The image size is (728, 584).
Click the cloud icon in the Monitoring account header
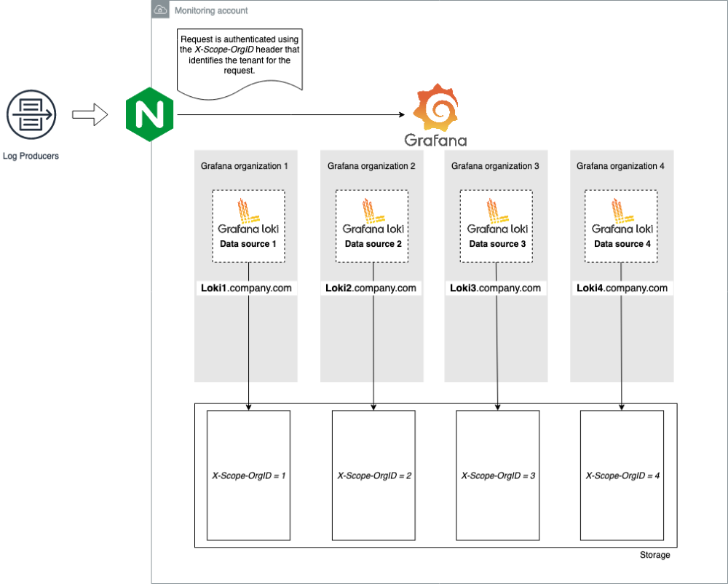tap(159, 10)
